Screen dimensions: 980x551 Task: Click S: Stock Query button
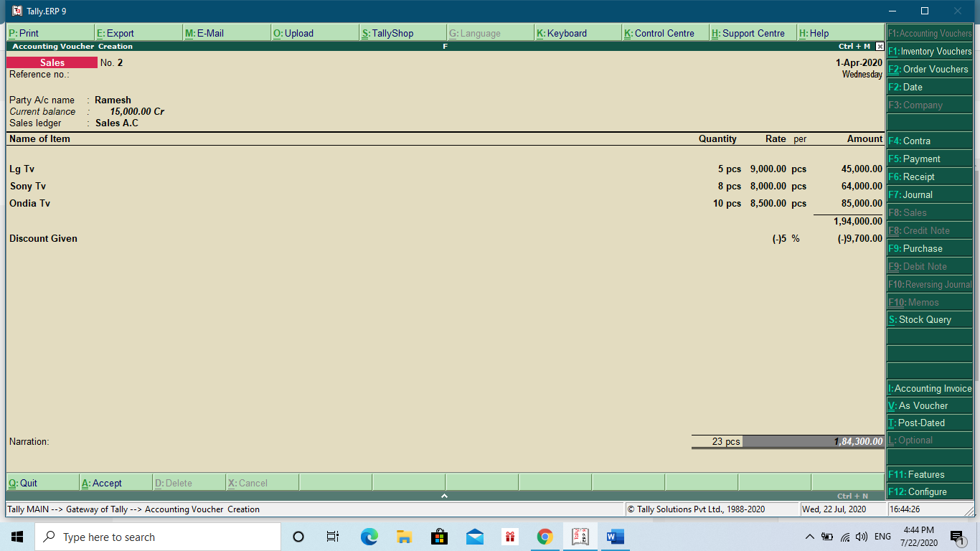(x=930, y=319)
